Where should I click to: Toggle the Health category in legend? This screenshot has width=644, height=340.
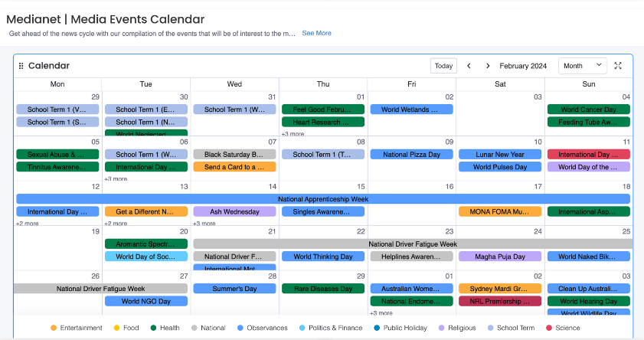point(167,328)
